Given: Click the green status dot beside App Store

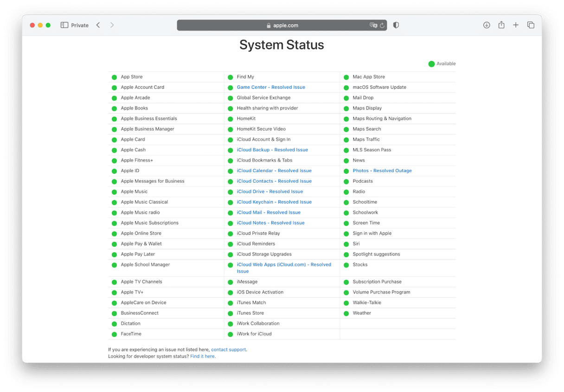Looking at the screenshot, I should 114,77.
